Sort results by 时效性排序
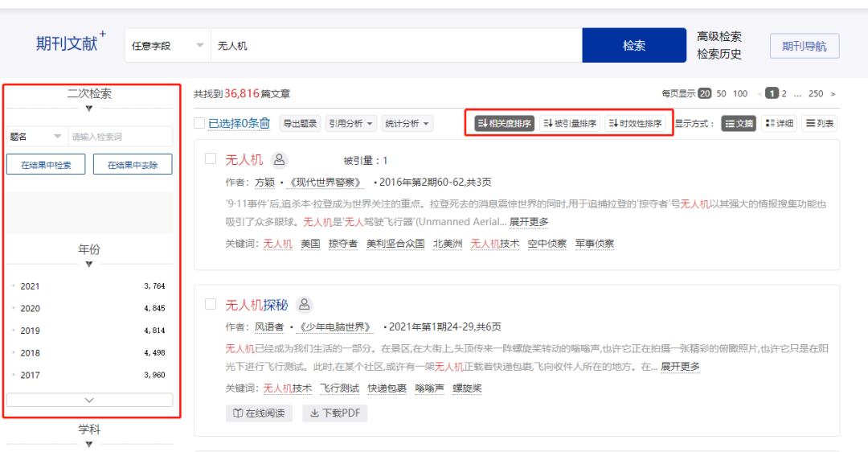This screenshot has height=452, width=868. pyautogui.click(x=635, y=124)
